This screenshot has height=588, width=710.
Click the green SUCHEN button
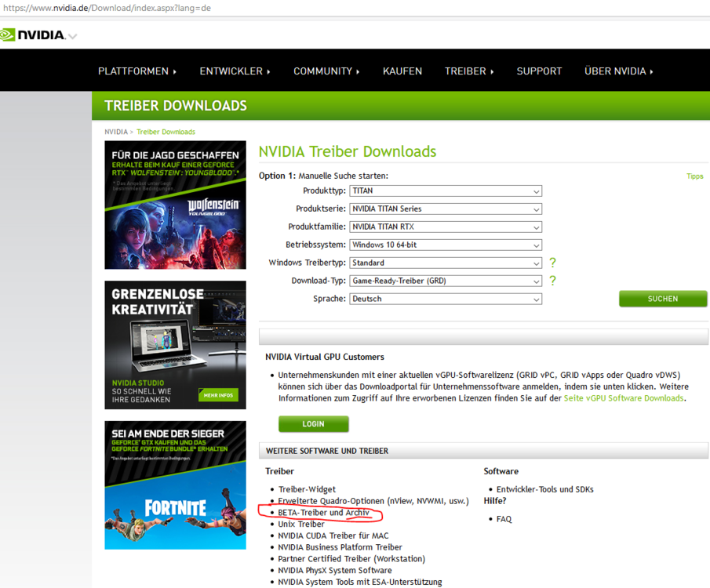click(x=663, y=299)
